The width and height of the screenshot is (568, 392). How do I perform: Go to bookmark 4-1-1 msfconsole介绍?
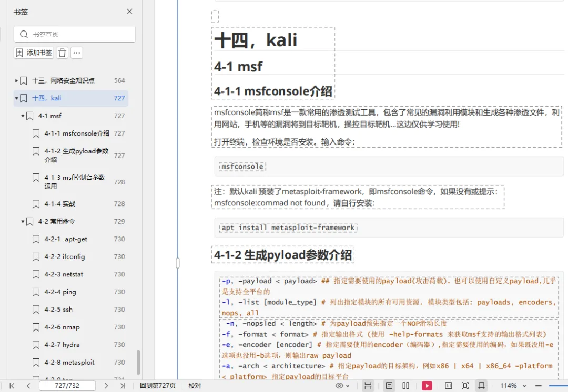(77, 133)
